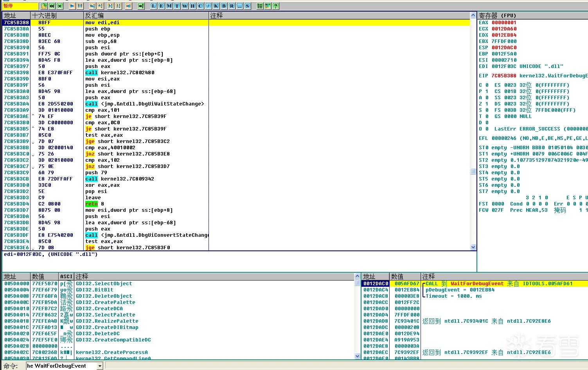Viewport: 588px width, 370px height.
Task: Execute till return using the toolbar icon
Action: pos(129,6)
